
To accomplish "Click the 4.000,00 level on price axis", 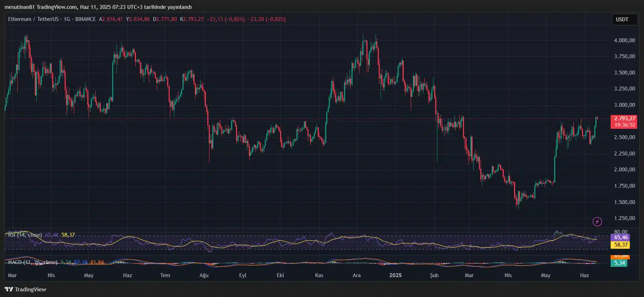I will (624, 40).
